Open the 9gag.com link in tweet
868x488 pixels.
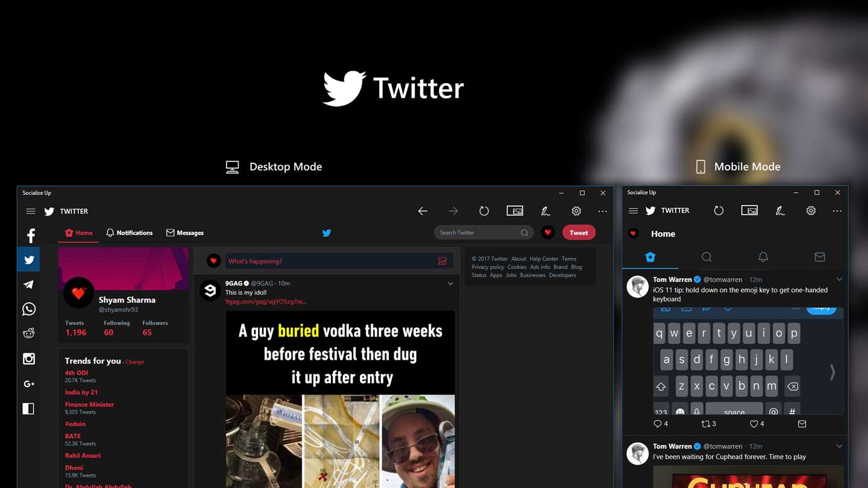click(266, 301)
